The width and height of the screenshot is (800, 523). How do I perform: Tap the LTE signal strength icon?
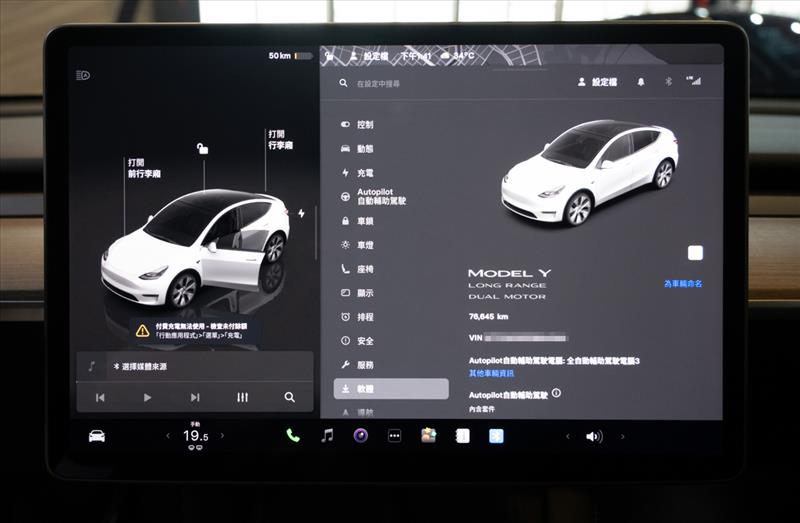(x=694, y=81)
